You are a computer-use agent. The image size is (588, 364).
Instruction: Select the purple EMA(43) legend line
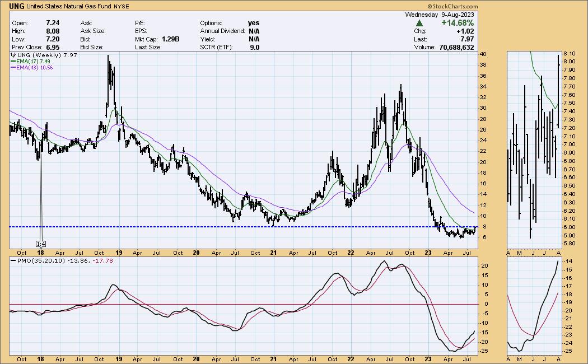click(x=13, y=68)
